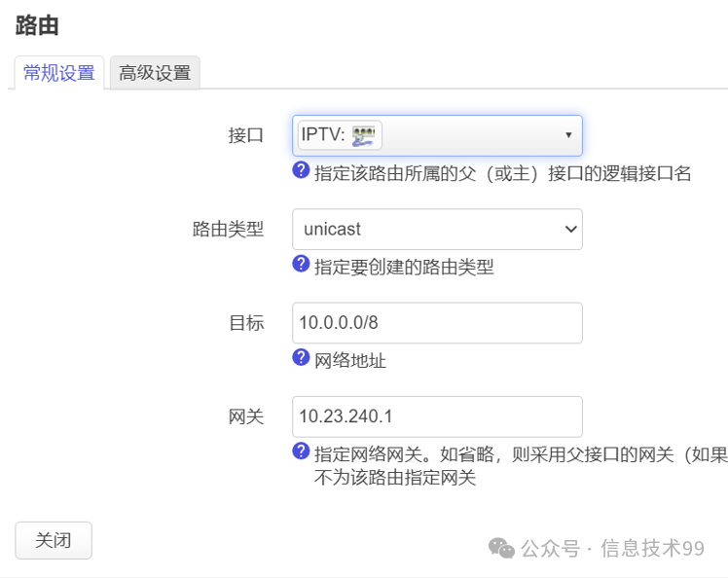Click the 目标 field label
The width and height of the screenshot is (728, 578).
pos(246,323)
